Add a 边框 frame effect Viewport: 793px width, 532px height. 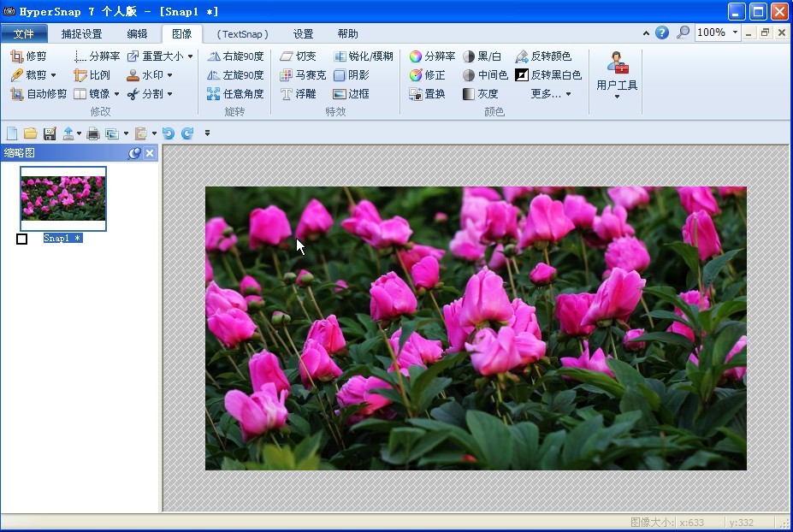352,93
